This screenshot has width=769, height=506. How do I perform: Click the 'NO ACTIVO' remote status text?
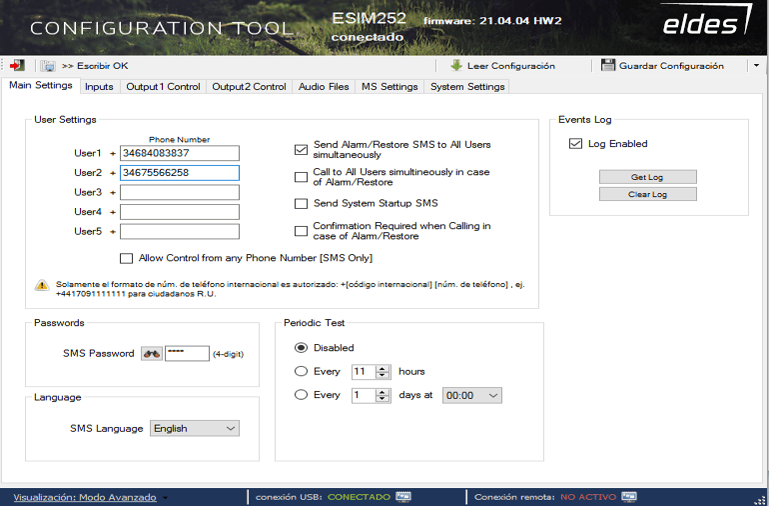[588, 497]
